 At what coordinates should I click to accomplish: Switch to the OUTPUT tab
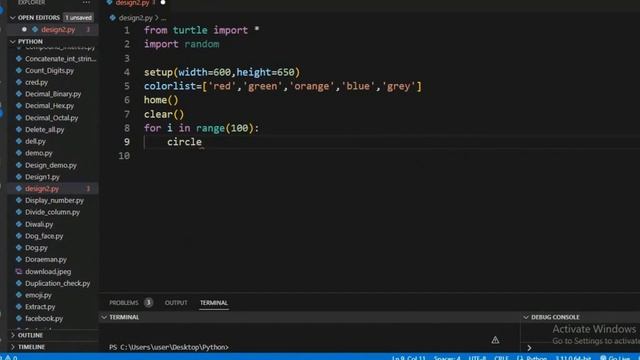[x=176, y=303]
